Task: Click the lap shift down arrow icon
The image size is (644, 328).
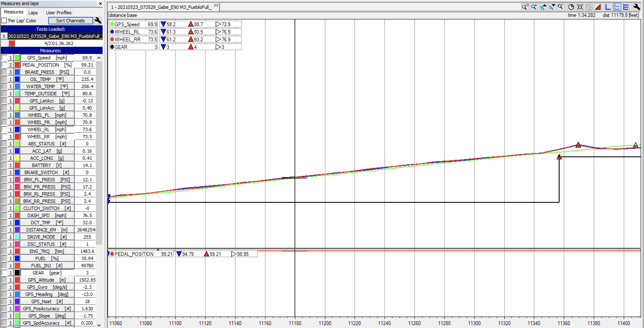Action: coord(552,7)
